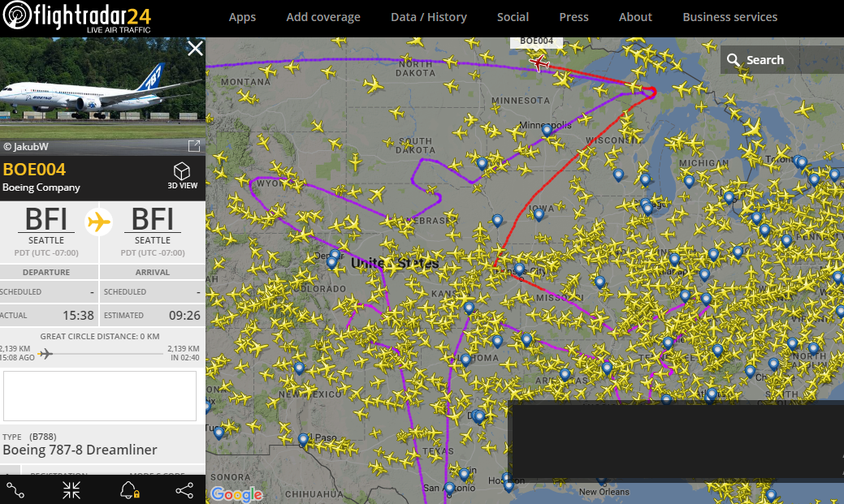Click the flight route icon in bottom bar

[15, 490]
